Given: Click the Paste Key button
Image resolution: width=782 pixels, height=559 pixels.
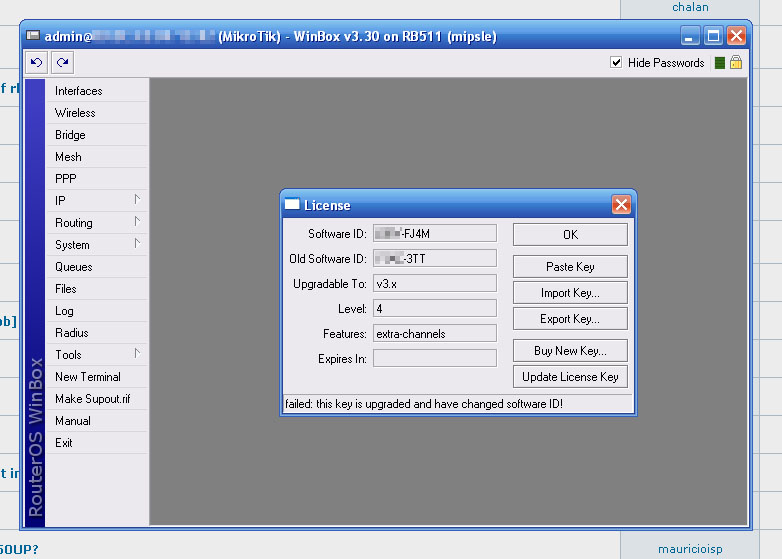Looking at the screenshot, I should (x=570, y=267).
